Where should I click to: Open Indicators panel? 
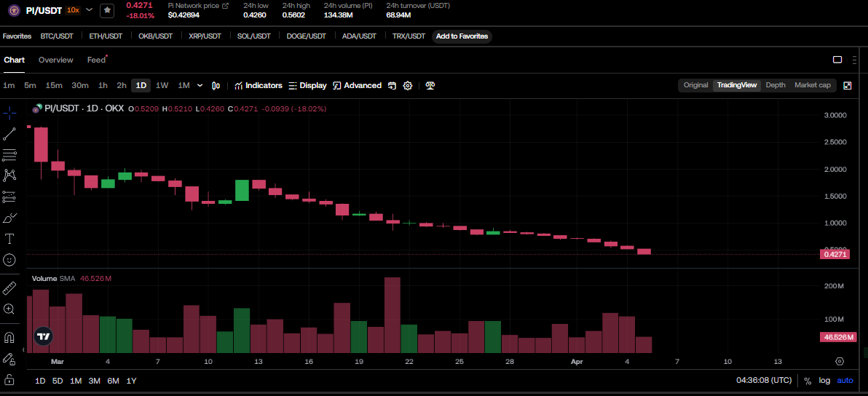coord(259,86)
